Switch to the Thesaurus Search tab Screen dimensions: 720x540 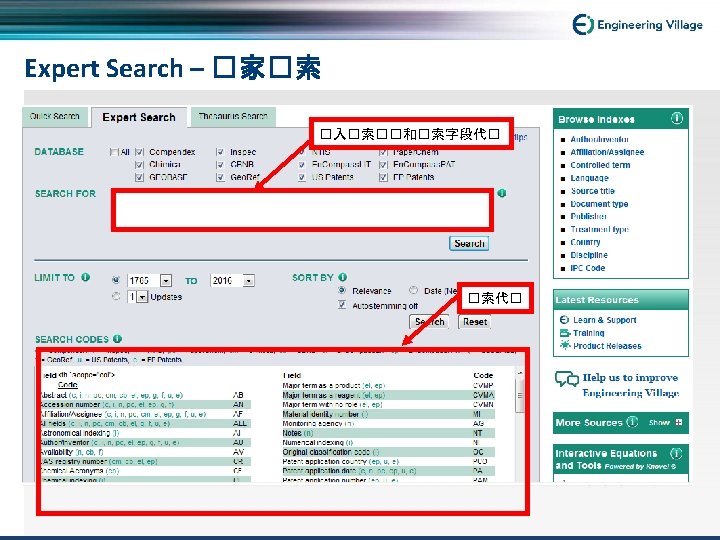click(x=233, y=116)
